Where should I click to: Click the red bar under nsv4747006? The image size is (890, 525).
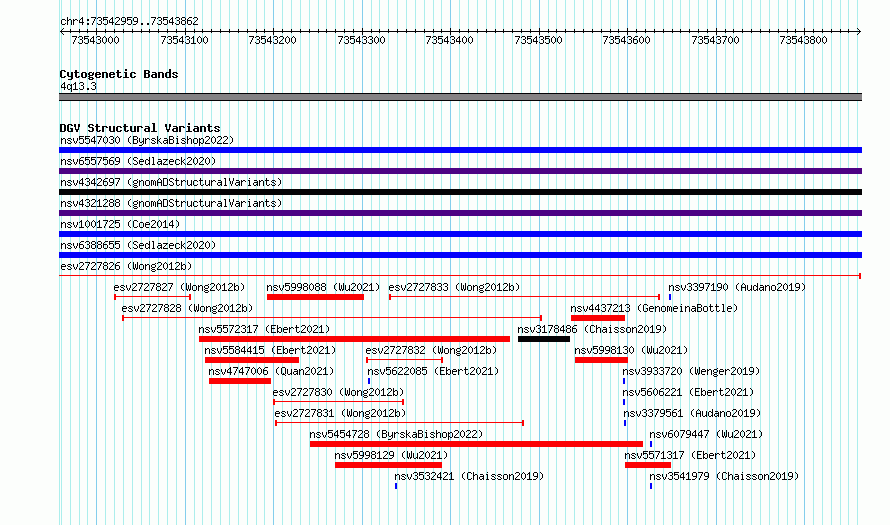tap(240, 381)
